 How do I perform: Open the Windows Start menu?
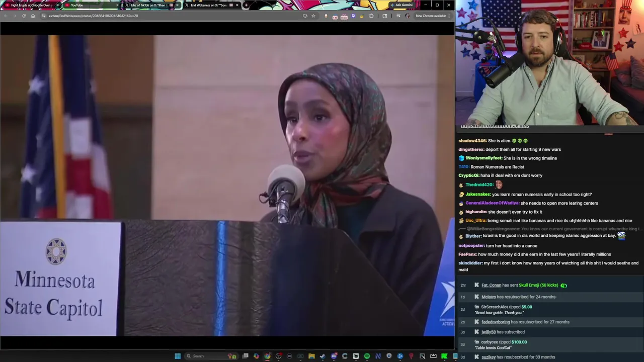(178, 356)
